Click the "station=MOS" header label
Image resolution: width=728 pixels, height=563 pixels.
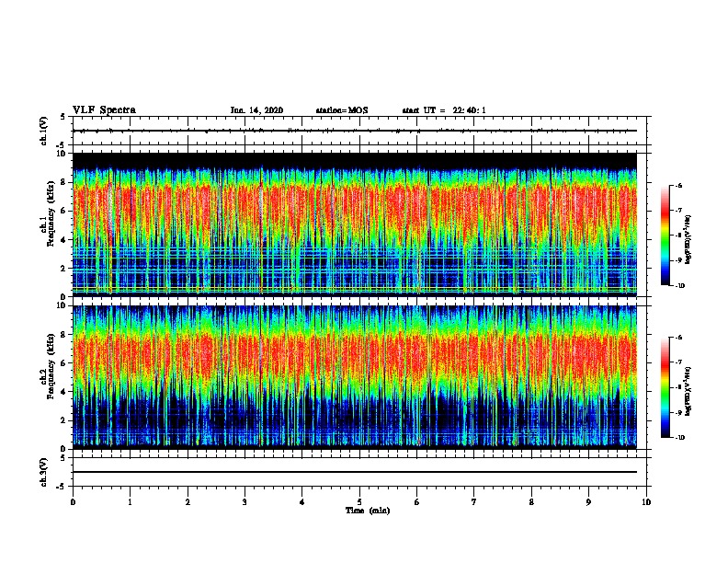(x=342, y=110)
